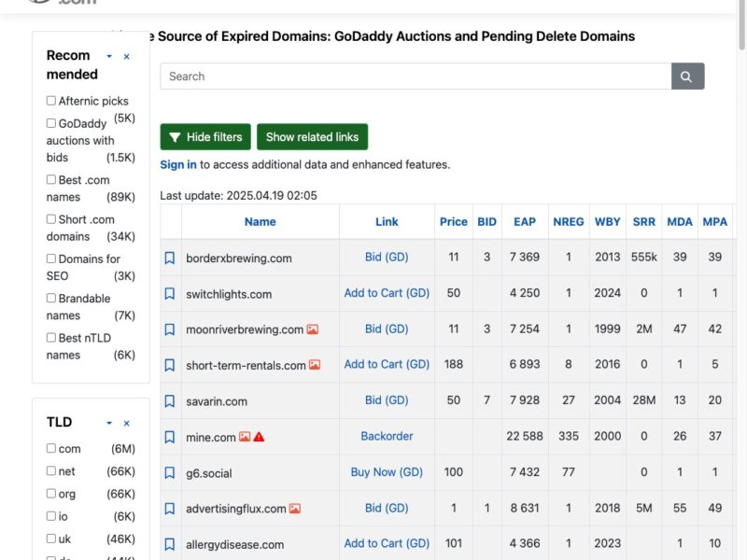Open image preview beside moonriverbrewing.com
The height and width of the screenshot is (560, 747).
pos(313,329)
